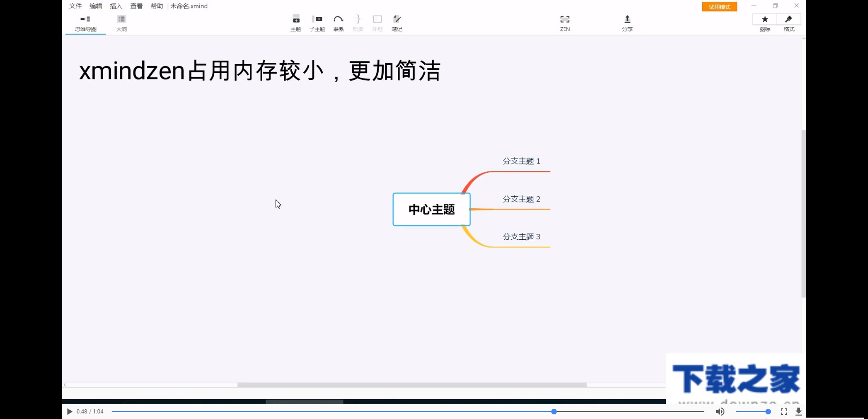Enter ZEN focus mode
This screenshot has height=419, width=868.
(565, 22)
